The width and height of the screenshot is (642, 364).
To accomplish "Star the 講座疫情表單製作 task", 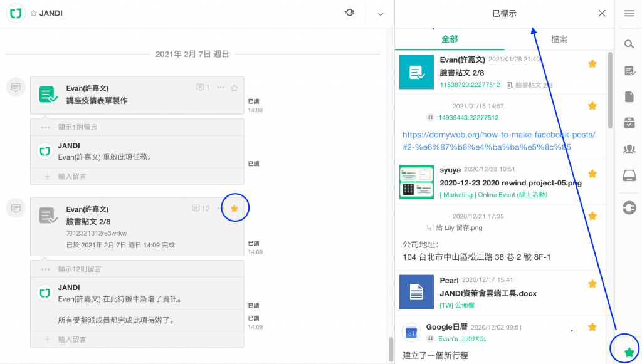I will coord(234,88).
